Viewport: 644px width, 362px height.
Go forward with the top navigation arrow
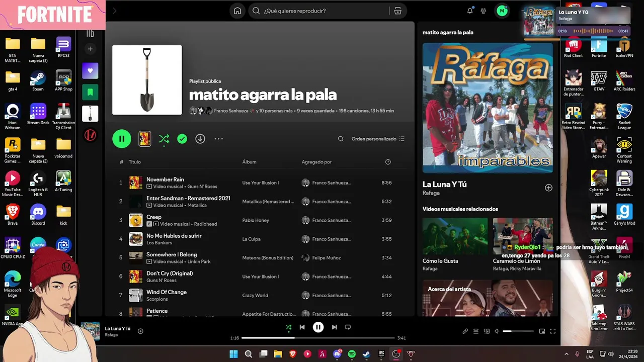click(x=115, y=11)
